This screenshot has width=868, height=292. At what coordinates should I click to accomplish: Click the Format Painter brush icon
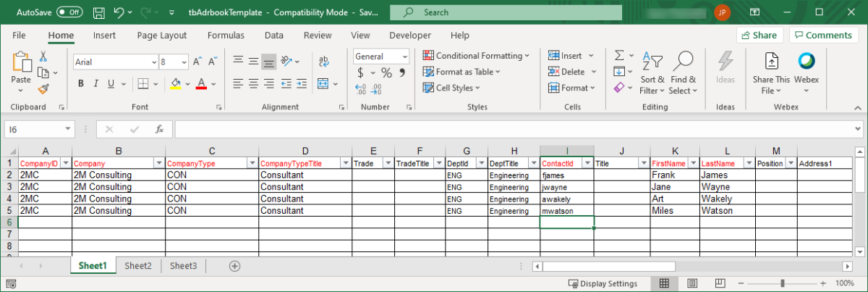(x=43, y=89)
